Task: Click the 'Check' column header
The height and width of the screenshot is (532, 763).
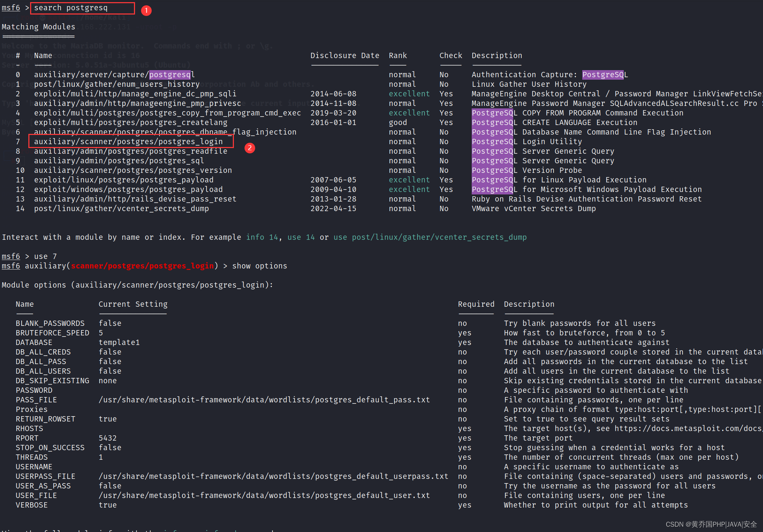Action: (x=451, y=56)
